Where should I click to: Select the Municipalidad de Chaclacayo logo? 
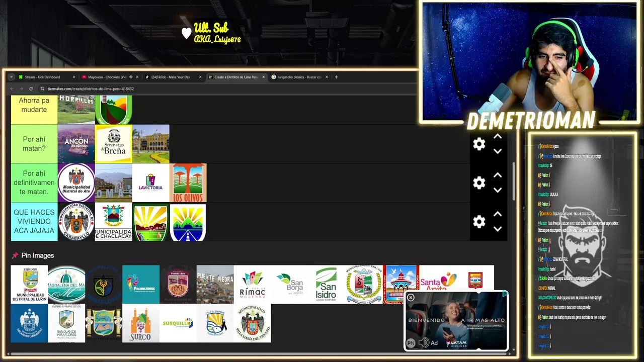pyautogui.click(x=114, y=221)
